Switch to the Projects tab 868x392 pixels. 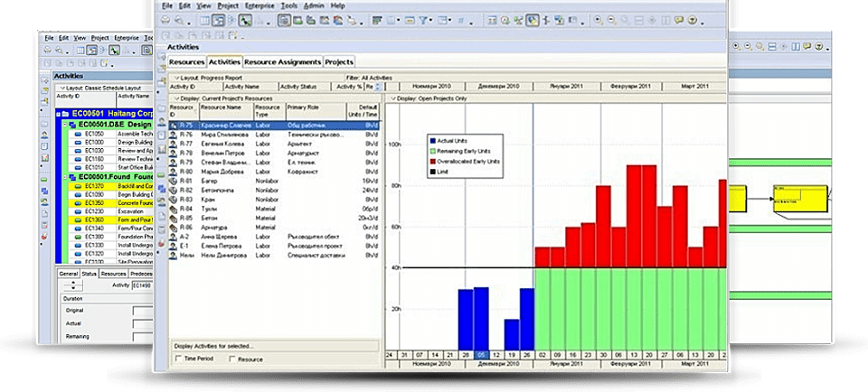tap(339, 62)
